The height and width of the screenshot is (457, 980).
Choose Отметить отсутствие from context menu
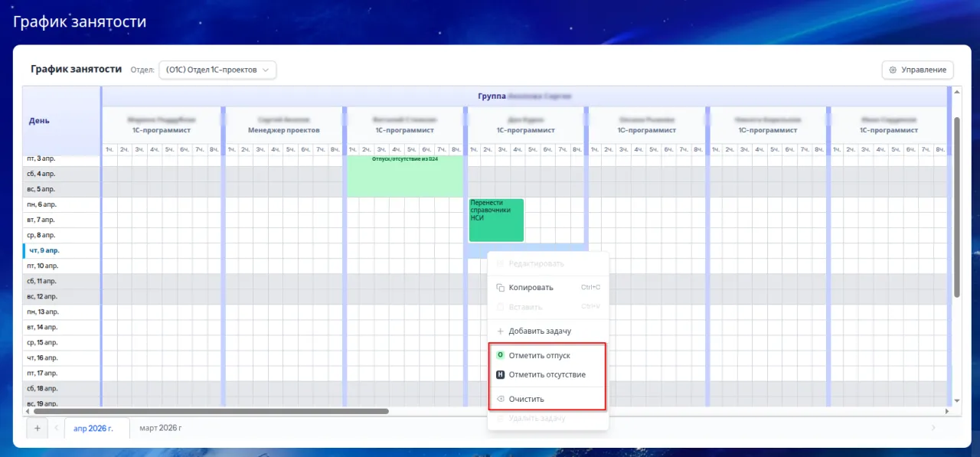pos(547,375)
